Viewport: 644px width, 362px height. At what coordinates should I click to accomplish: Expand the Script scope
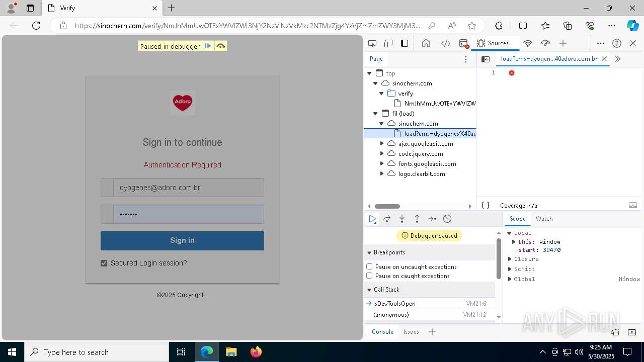coord(510,269)
